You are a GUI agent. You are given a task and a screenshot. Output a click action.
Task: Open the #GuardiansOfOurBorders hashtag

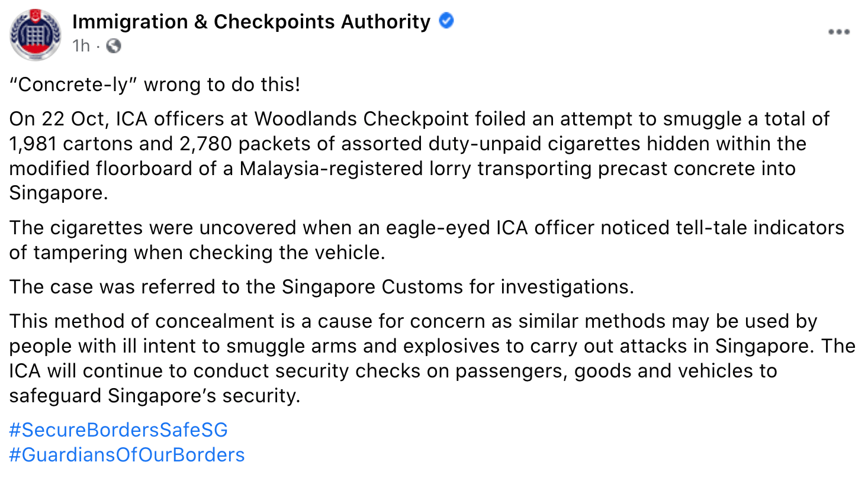point(127,454)
